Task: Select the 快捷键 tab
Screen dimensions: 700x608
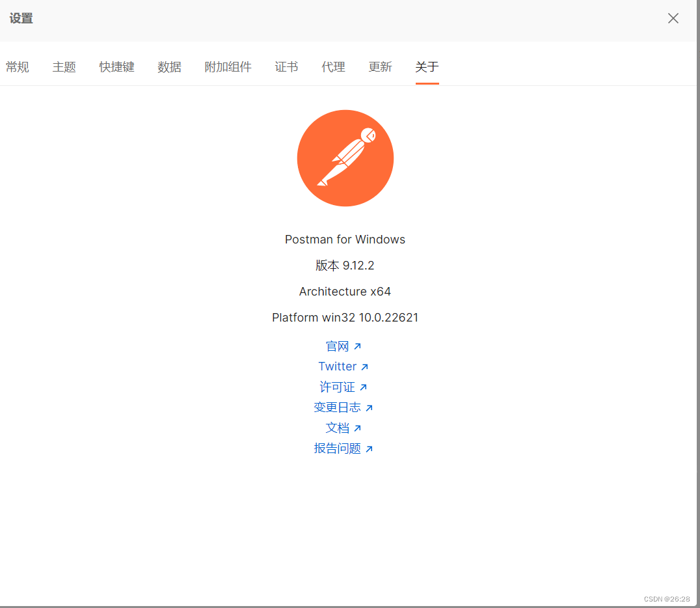Action: tap(116, 66)
